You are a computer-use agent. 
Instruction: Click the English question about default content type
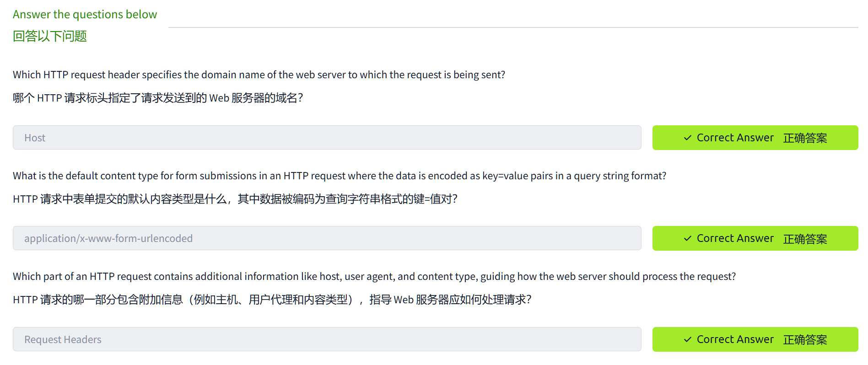point(339,176)
